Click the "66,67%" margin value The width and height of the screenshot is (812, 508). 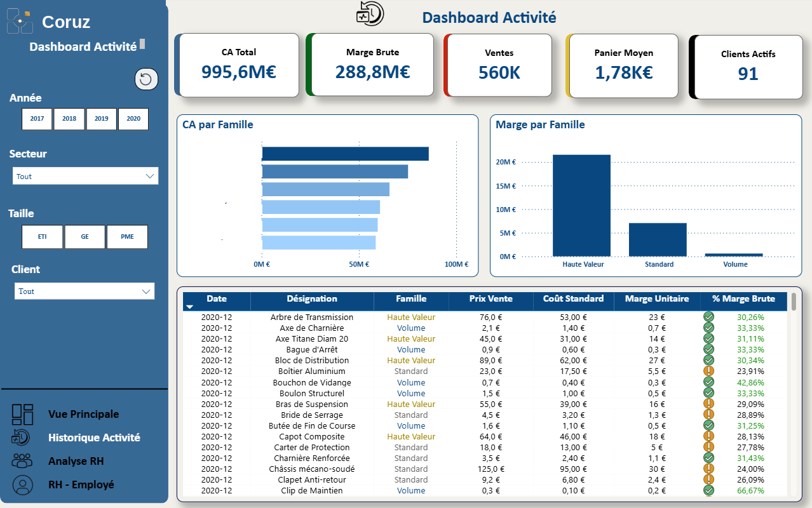750,490
